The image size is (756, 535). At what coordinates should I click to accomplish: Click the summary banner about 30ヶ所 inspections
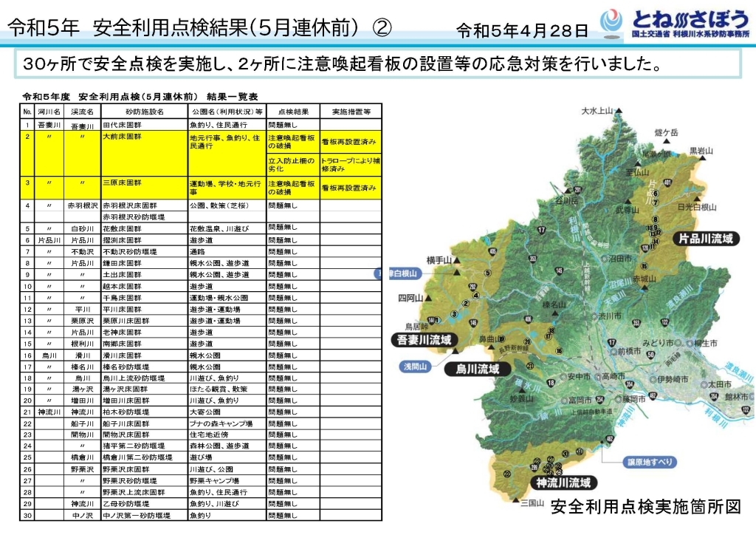(377, 64)
